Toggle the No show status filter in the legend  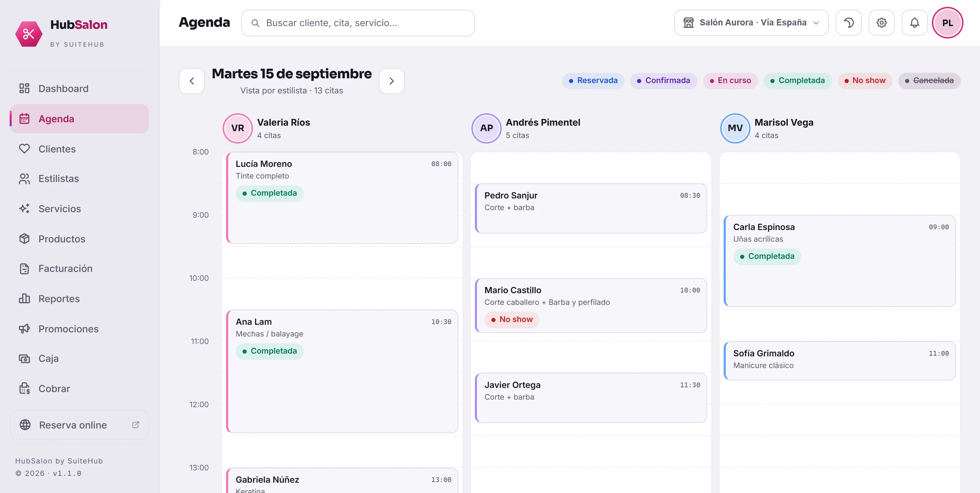865,81
